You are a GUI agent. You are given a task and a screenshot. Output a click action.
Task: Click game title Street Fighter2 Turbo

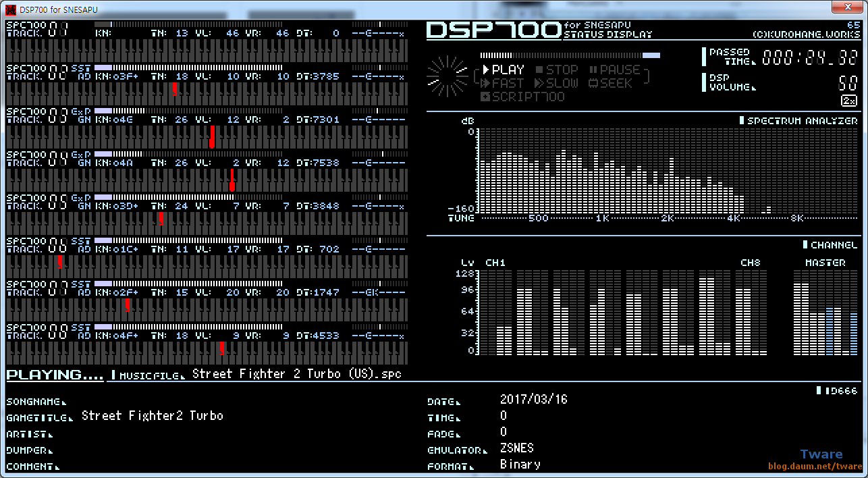click(x=153, y=416)
